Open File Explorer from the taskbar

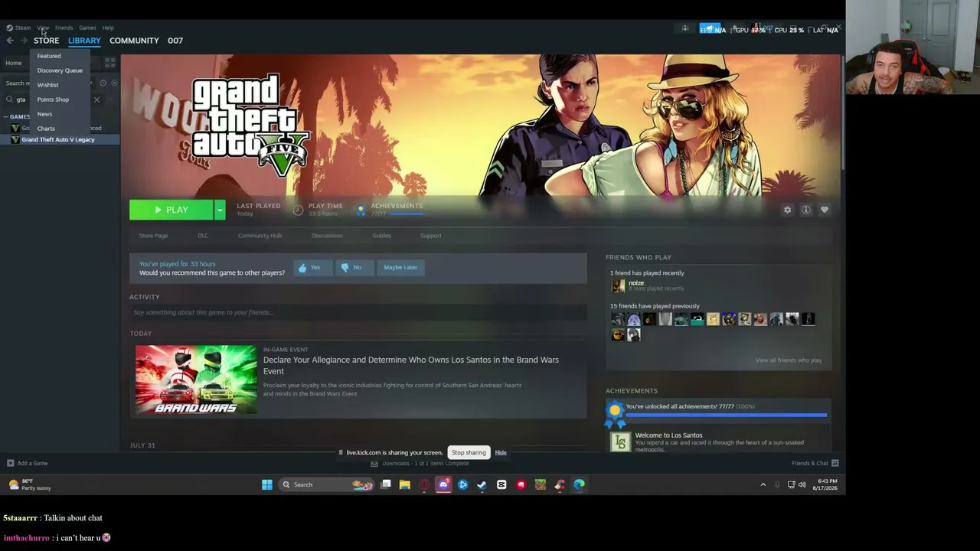(x=404, y=484)
